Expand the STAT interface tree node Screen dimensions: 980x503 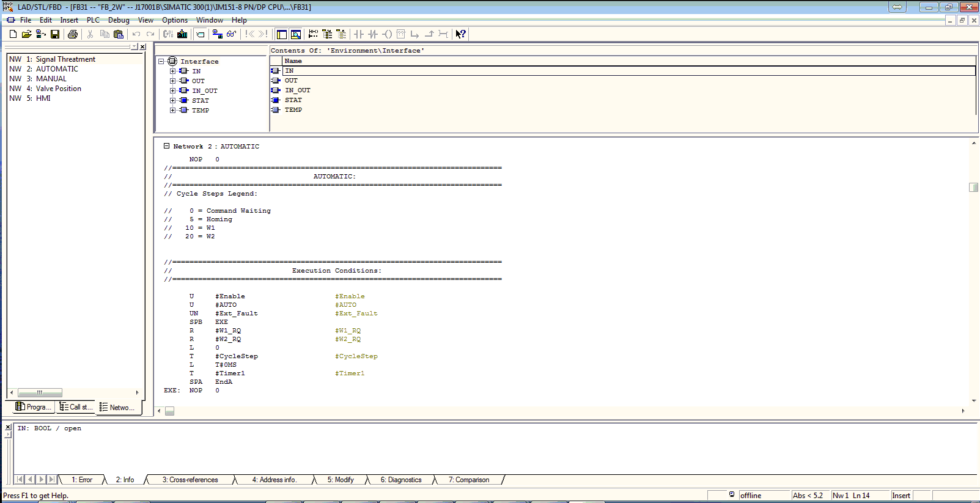pos(173,101)
